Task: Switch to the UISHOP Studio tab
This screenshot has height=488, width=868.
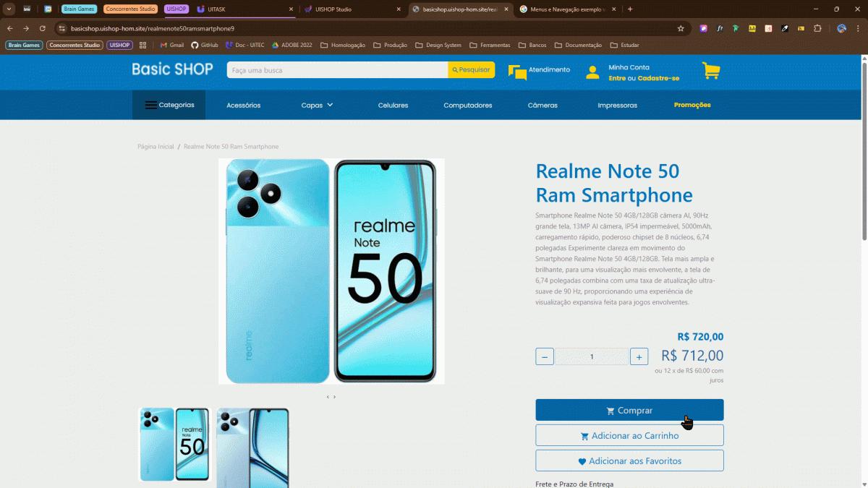Action: (x=343, y=9)
